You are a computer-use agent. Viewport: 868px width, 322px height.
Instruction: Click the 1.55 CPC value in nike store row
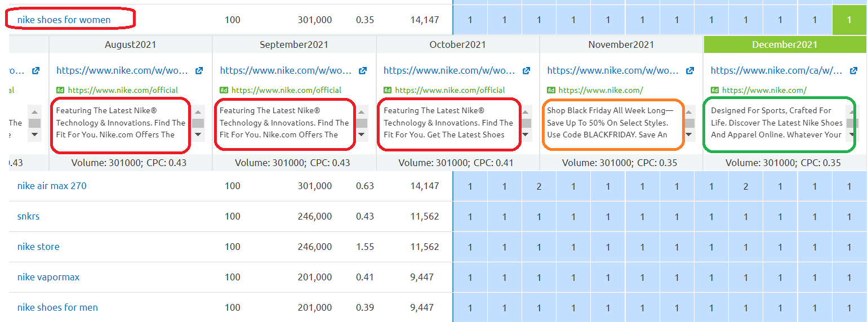pyautogui.click(x=365, y=247)
